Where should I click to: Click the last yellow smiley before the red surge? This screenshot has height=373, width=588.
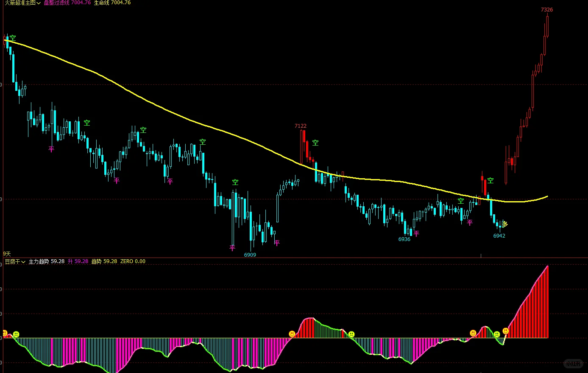click(x=506, y=331)
